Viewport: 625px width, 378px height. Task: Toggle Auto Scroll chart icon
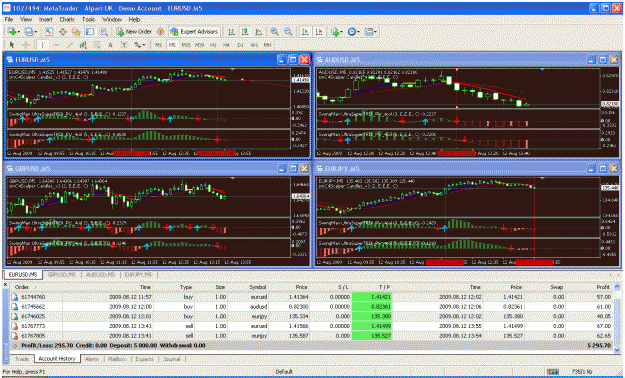(305, 32)
